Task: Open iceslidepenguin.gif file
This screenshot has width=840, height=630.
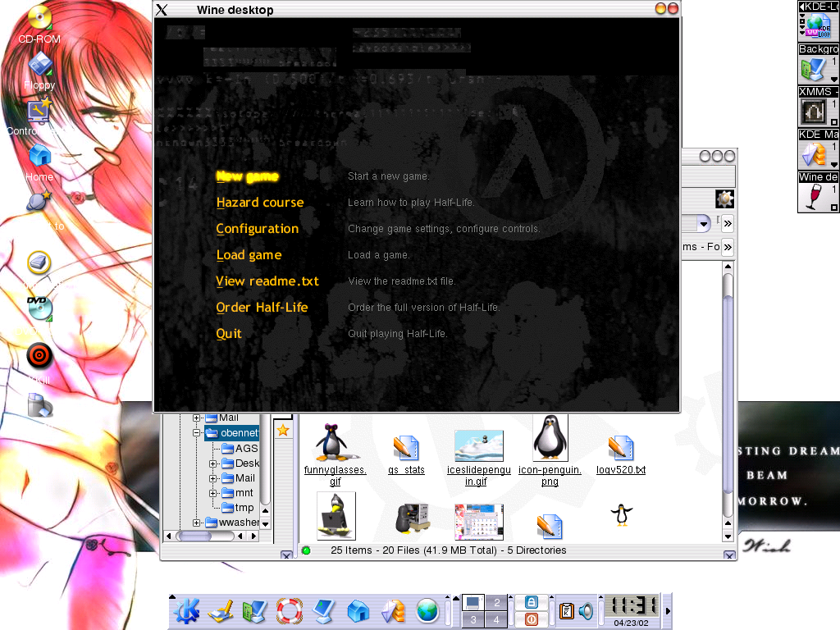Action: (x=478, y=456)
